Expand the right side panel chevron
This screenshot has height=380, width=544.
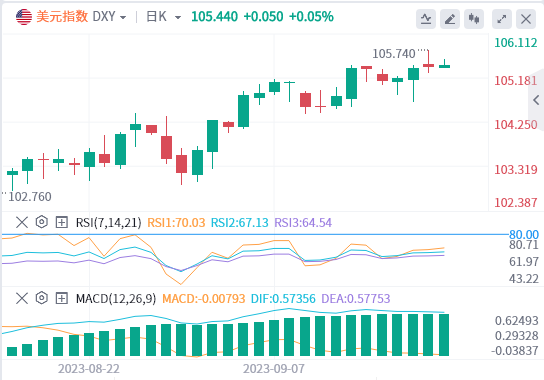[536, 100]
